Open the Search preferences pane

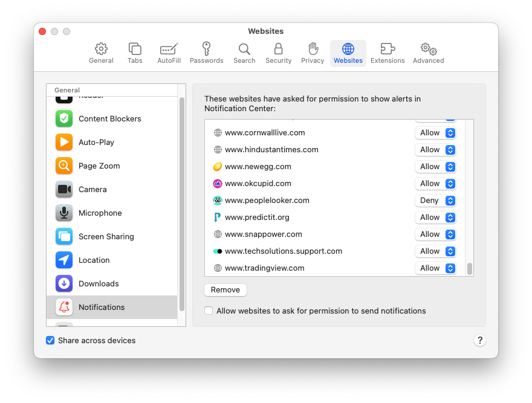(x=244, y=53)
